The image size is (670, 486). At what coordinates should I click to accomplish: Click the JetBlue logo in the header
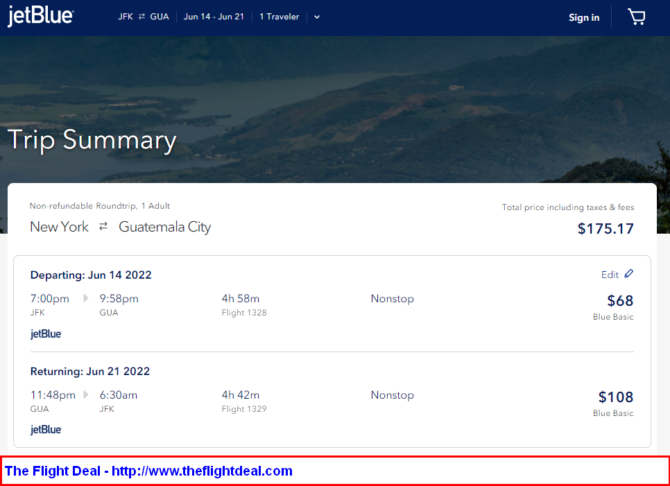tap(41, 16)
